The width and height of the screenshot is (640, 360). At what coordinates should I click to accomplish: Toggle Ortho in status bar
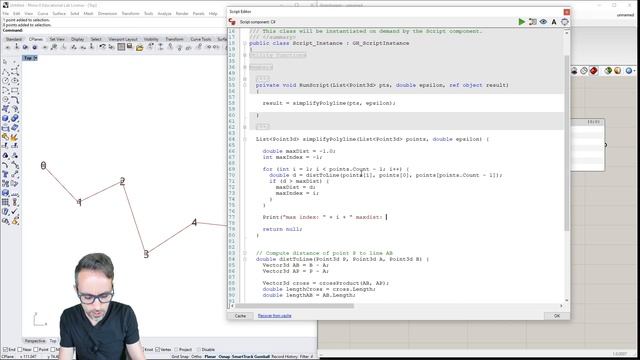click(196, 356)
